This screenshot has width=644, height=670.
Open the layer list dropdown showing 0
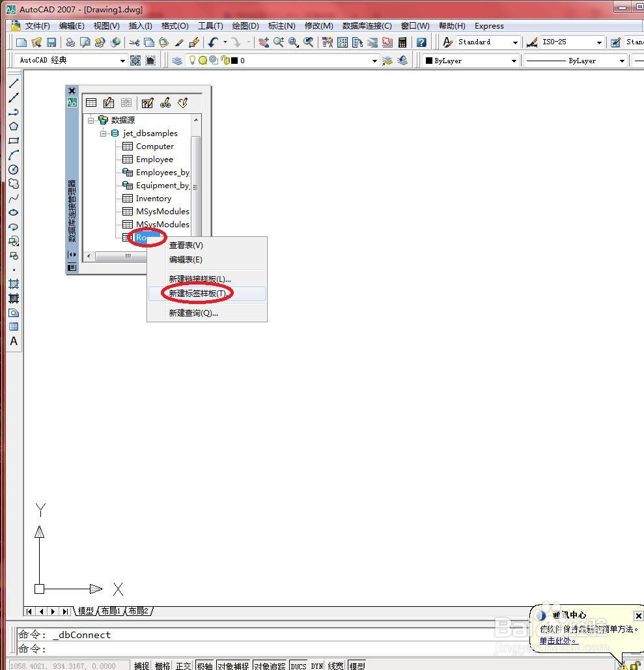click(x=374, y=61)
